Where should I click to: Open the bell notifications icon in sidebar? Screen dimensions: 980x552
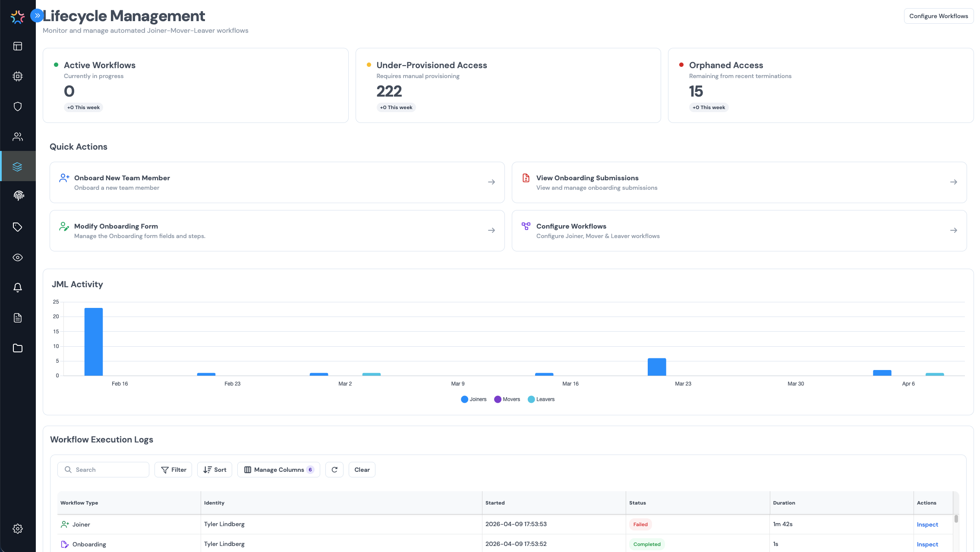18,288
